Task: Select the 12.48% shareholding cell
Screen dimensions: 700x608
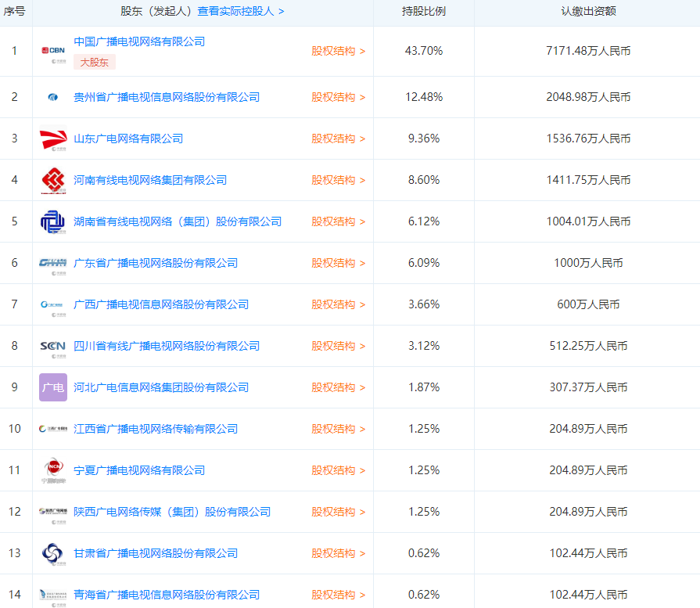Action: pos(424,97)
